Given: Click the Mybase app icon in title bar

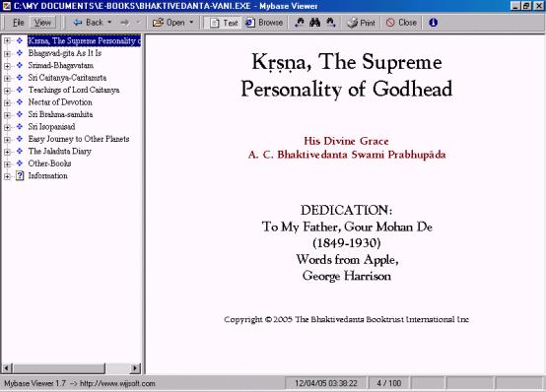Looking at the screenshot, I should [x=6, y=6].
